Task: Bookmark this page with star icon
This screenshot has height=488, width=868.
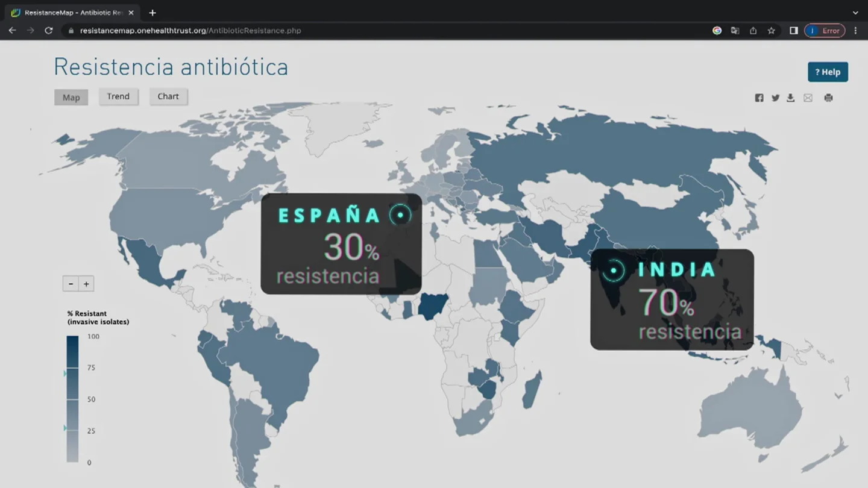Action: click(x=771, y=30)
